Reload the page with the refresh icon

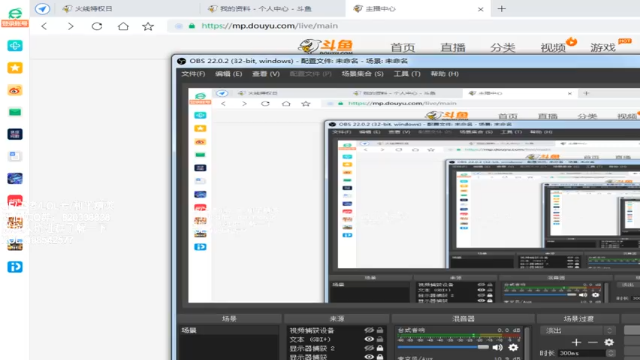tap(97, 26)
